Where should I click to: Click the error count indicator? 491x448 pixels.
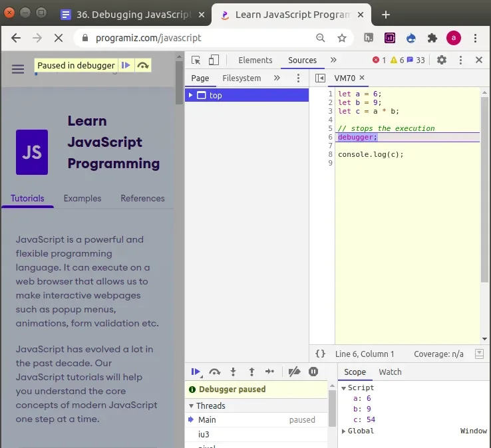(379, 60)
